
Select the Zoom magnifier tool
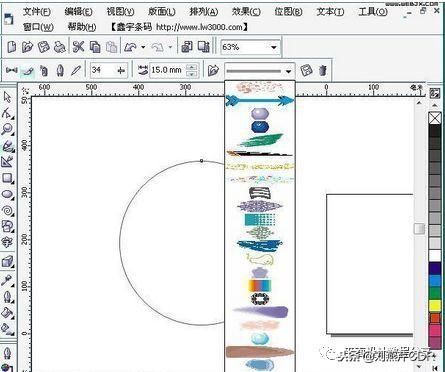coord(7,129)
